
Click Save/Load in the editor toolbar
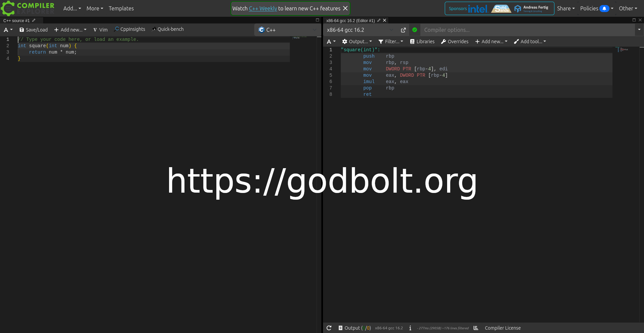[x=34, y=30]
